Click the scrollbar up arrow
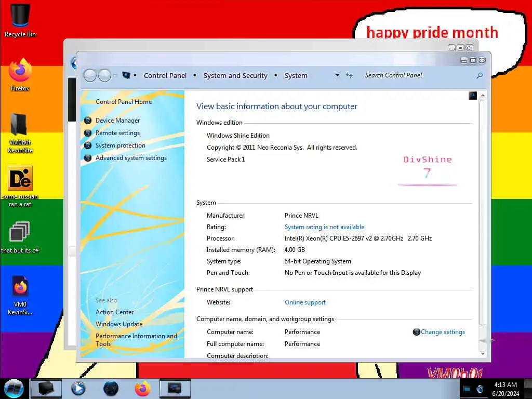The image size is (532, 399). coord(483,96)
